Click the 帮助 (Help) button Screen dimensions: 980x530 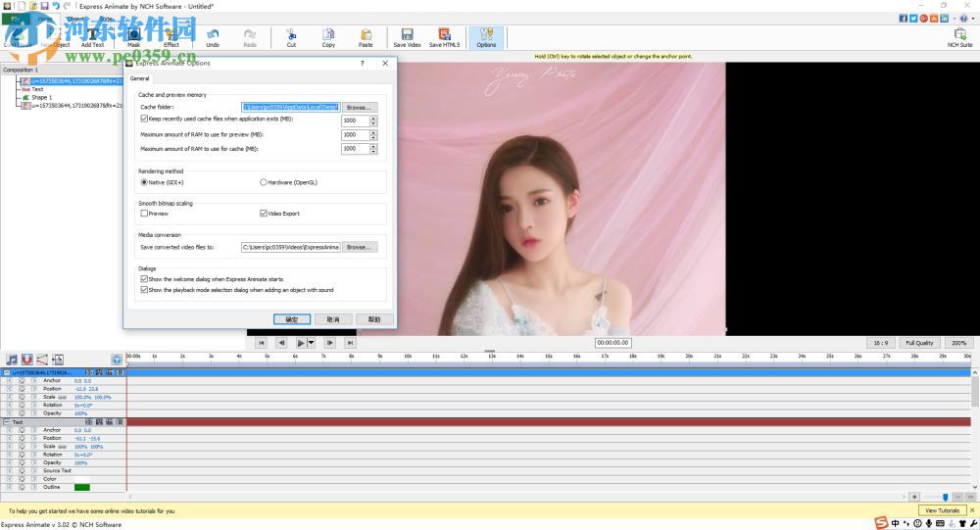(374, 319)
